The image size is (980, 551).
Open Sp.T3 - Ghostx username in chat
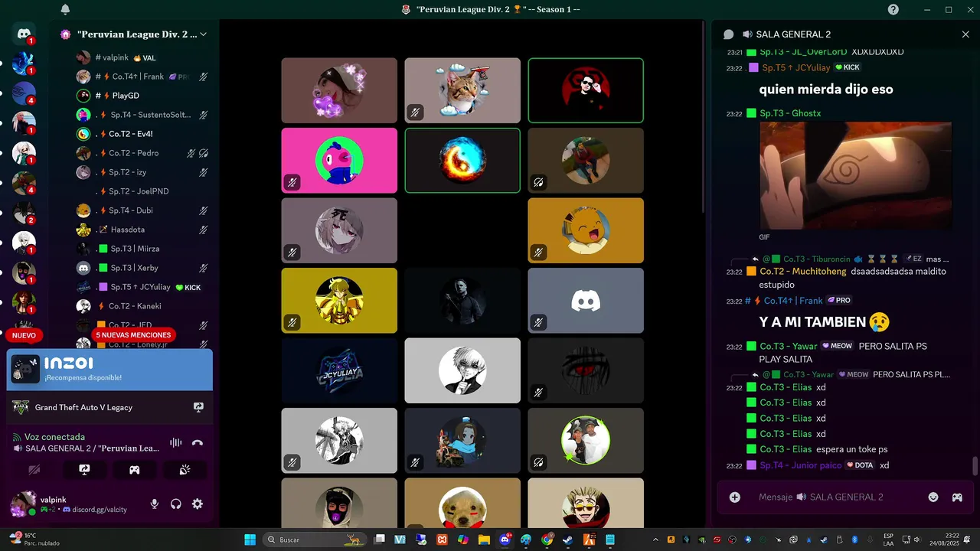coord(791,113)
